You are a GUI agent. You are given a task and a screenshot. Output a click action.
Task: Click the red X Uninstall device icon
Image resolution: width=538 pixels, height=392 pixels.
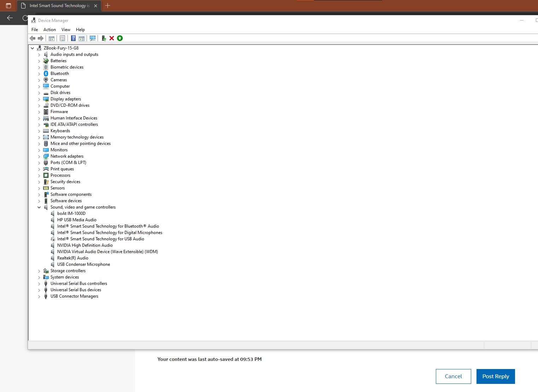click(x=112, y=38)
